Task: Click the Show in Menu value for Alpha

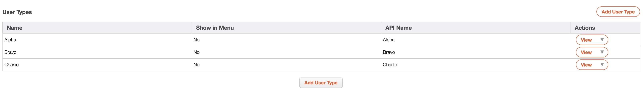Action: tap(196, 40)
